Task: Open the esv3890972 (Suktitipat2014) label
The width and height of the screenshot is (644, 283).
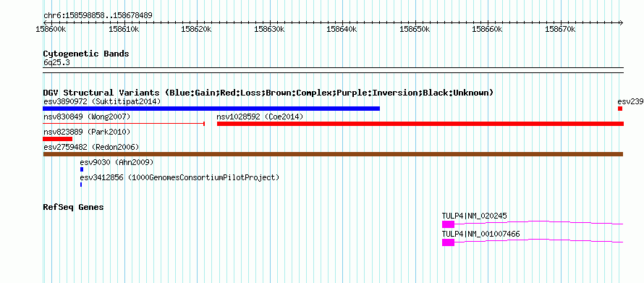Action: 102,101
